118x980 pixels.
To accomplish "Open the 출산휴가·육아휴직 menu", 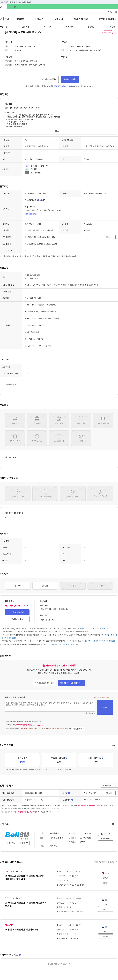I will [x=107, y=19].
